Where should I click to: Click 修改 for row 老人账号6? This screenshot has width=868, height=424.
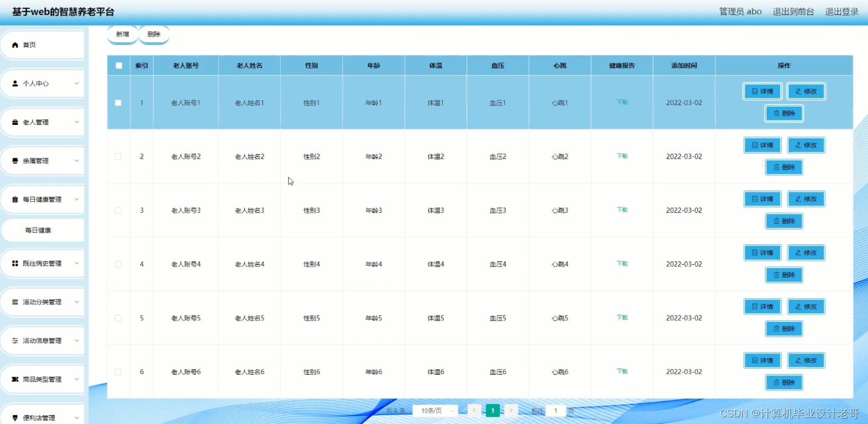(x=806, y=360)
